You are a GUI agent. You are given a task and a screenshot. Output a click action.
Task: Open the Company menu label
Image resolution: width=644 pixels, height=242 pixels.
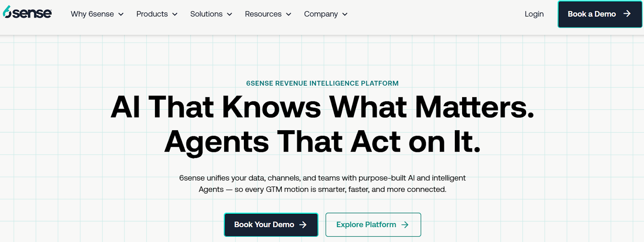coord(321,14)
